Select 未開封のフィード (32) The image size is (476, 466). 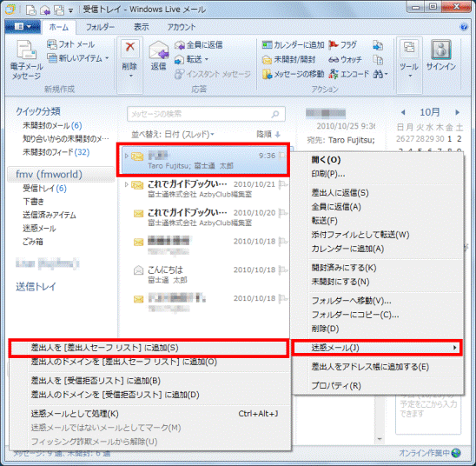click(56, 152)
